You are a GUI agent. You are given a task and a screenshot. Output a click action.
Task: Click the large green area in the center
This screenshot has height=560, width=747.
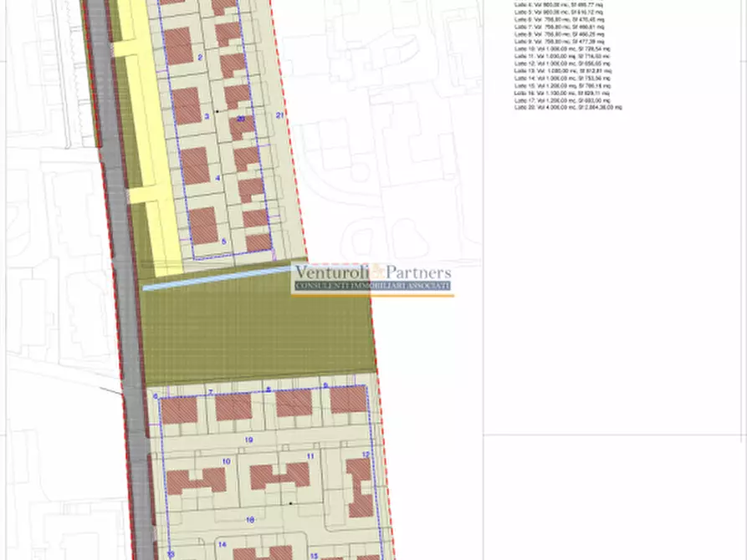255,330
